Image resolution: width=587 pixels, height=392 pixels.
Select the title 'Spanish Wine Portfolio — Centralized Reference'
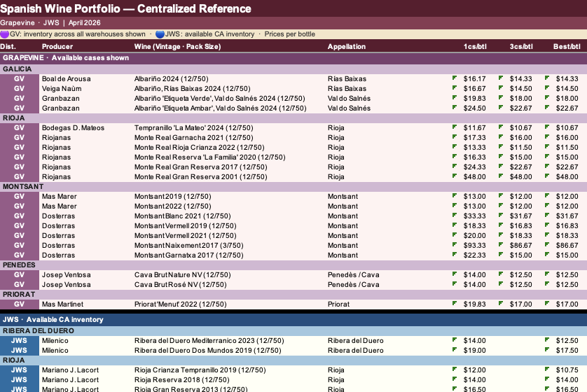coord(125,8)
